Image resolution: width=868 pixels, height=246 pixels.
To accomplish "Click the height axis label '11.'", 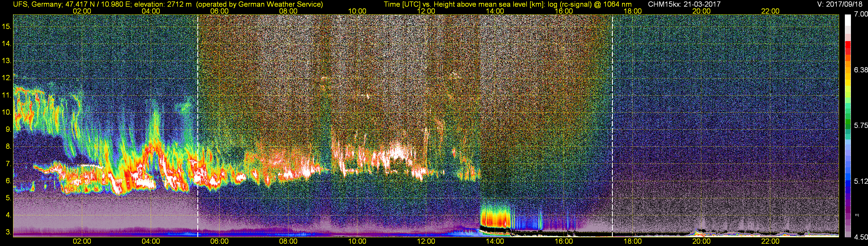I will (7, 95).
